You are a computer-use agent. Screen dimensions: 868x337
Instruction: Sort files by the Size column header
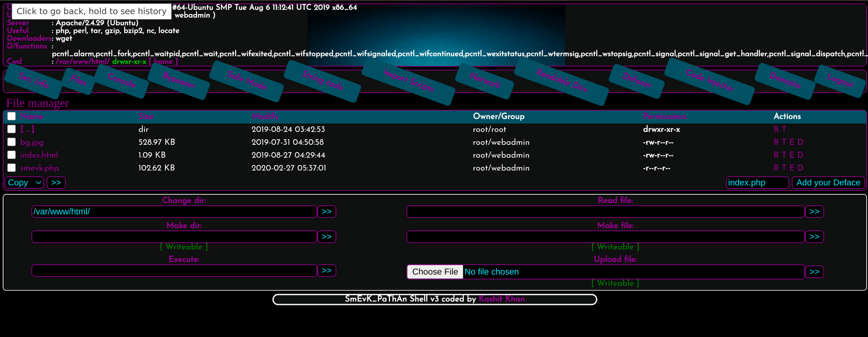pos(146,116)
